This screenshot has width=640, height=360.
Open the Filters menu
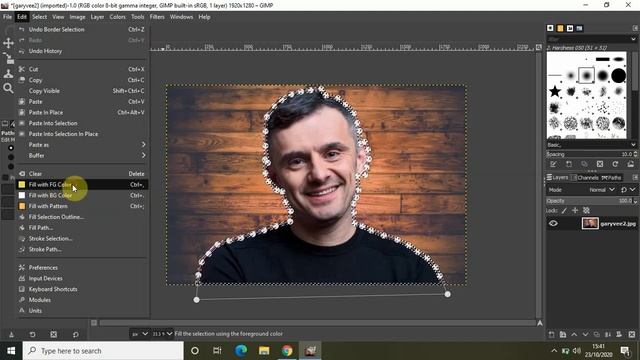point(157,17)
